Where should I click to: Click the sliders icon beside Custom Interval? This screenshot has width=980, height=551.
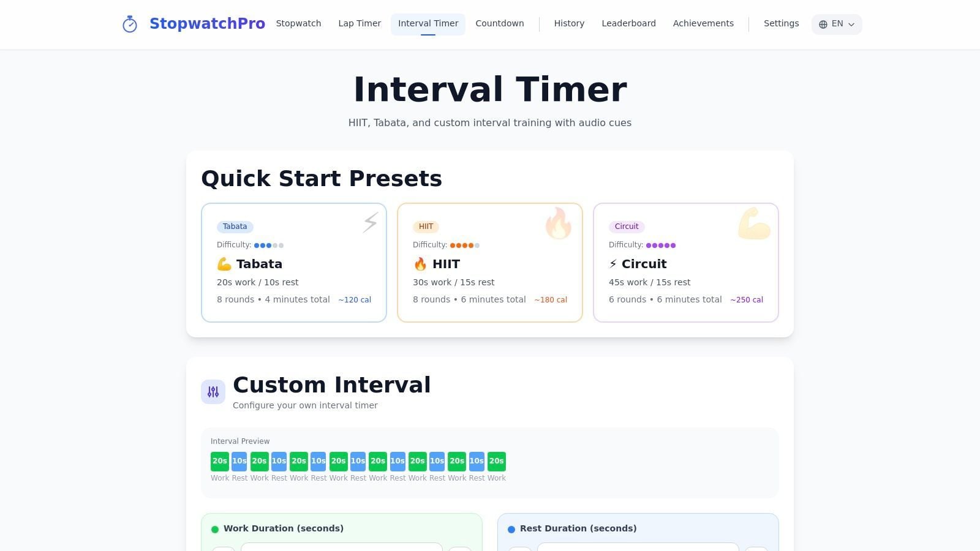pos(213,391)
